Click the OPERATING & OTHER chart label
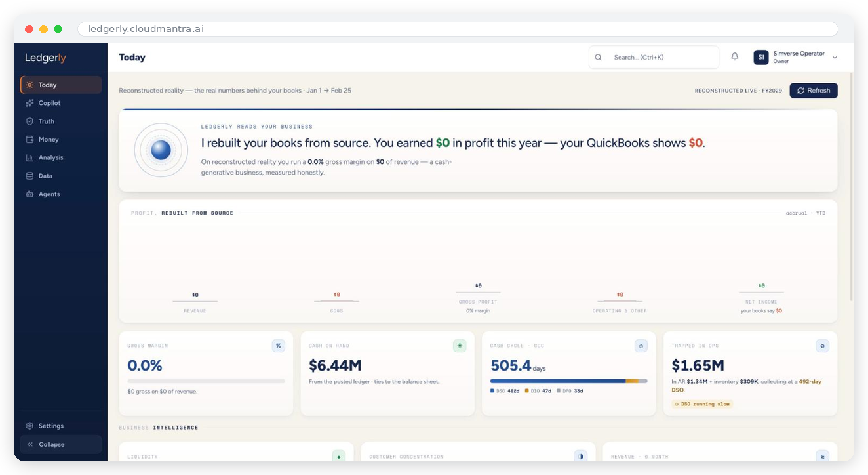This screenshot has width=868, height=475. click(x=620, y=311)
